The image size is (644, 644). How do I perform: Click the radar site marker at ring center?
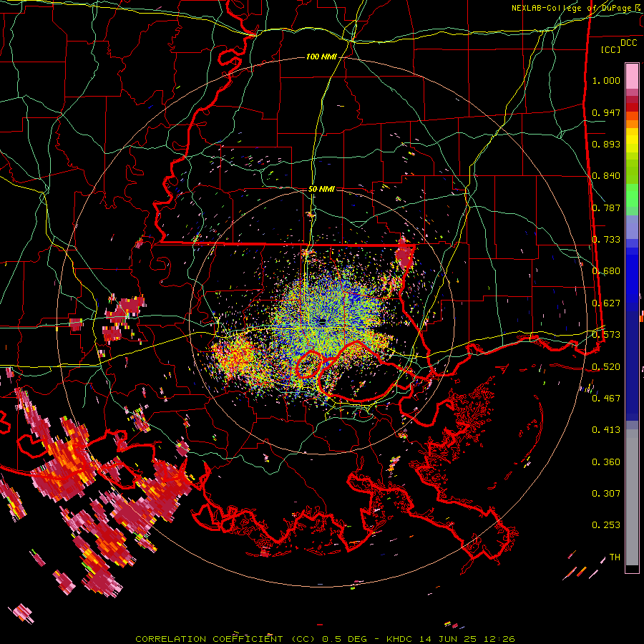[322, 321]
